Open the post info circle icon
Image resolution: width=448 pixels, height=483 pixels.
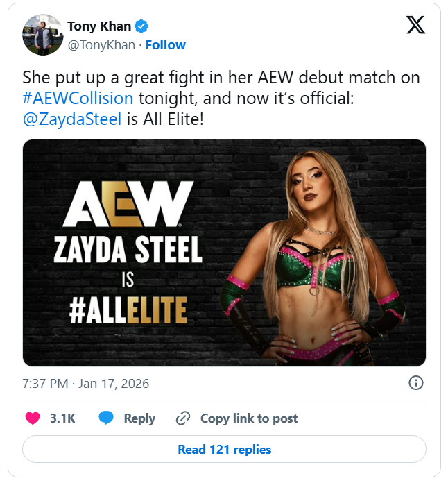point(415,383)
